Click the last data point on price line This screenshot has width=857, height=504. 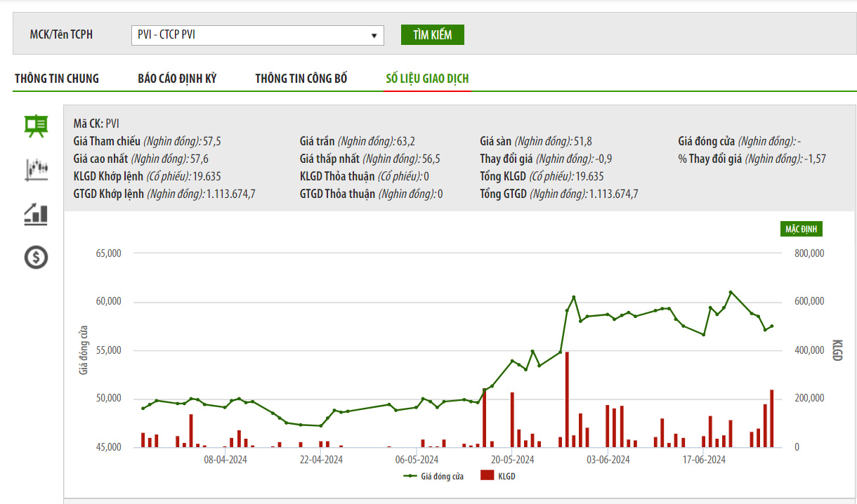[x=772, y=326]
